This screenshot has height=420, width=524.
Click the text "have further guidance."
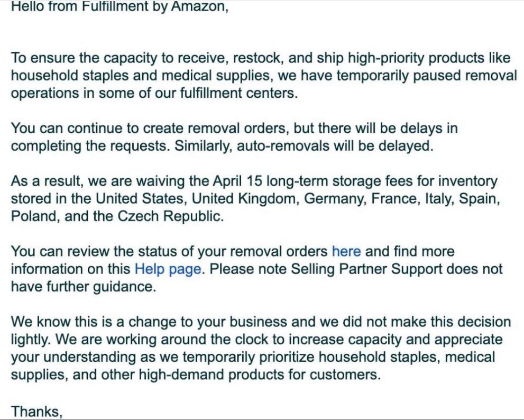[84, 287]
